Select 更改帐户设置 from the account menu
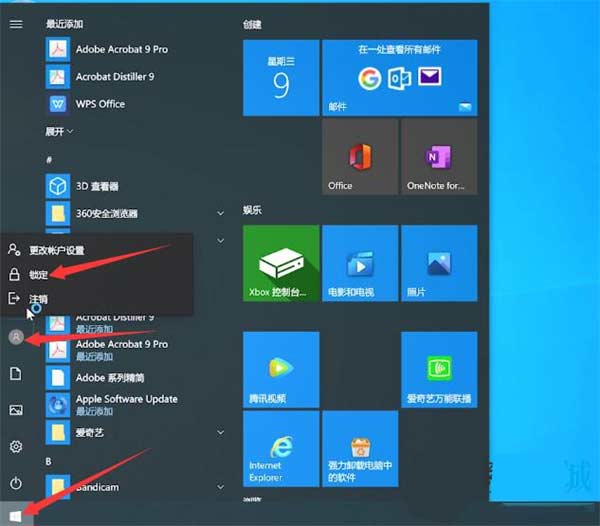The image size is (600, 526). pos(96,250)
